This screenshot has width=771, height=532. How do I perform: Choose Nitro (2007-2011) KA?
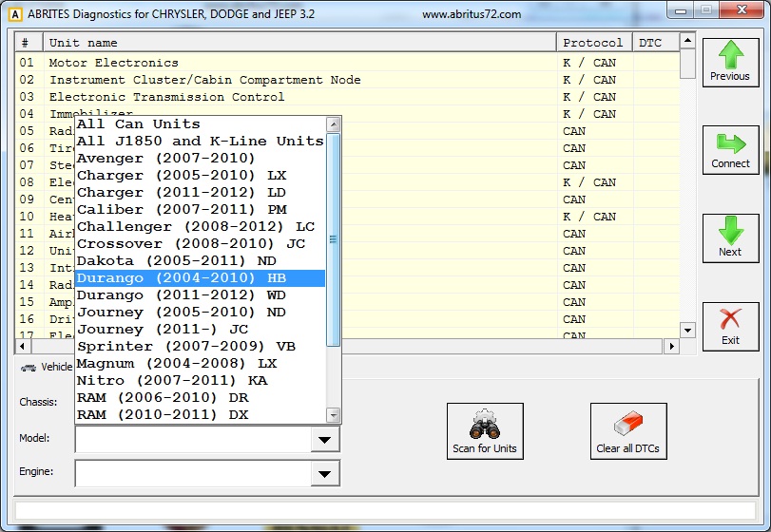[201, 381]
